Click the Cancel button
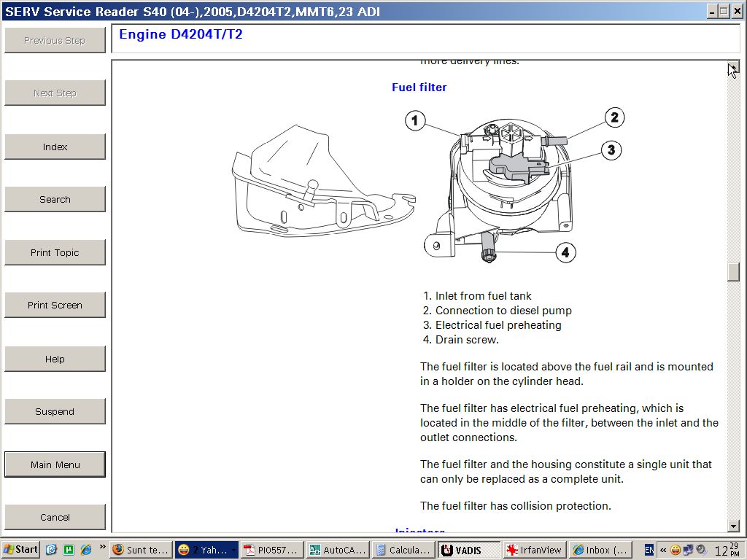 (x=55, y=517)
